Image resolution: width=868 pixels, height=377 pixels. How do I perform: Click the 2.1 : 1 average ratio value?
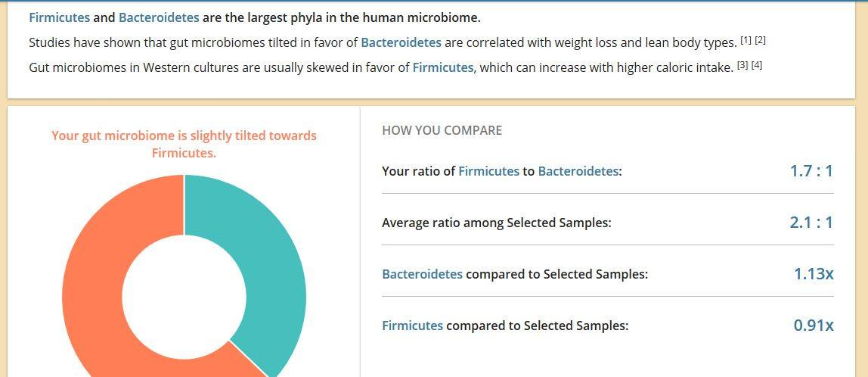coord(811,223)
